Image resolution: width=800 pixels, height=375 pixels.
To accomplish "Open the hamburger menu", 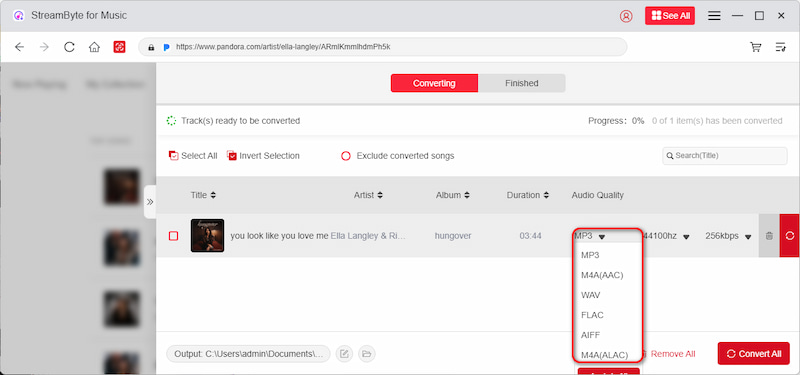I will click(x=714, y=16).
